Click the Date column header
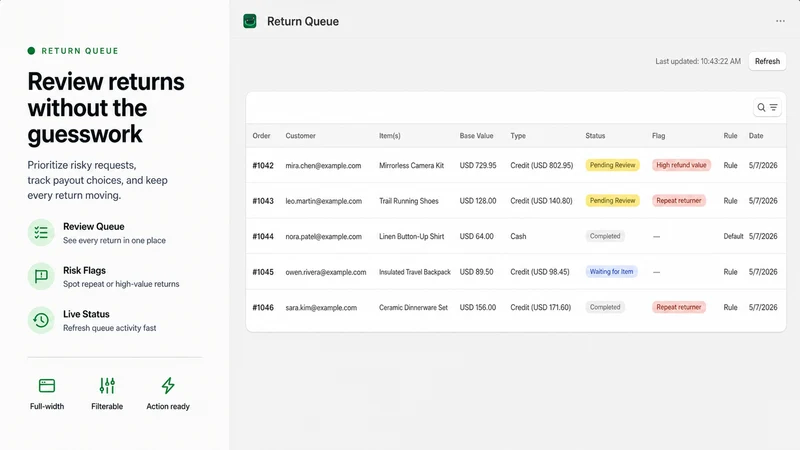800x450 pixels. tap(756, 136)
